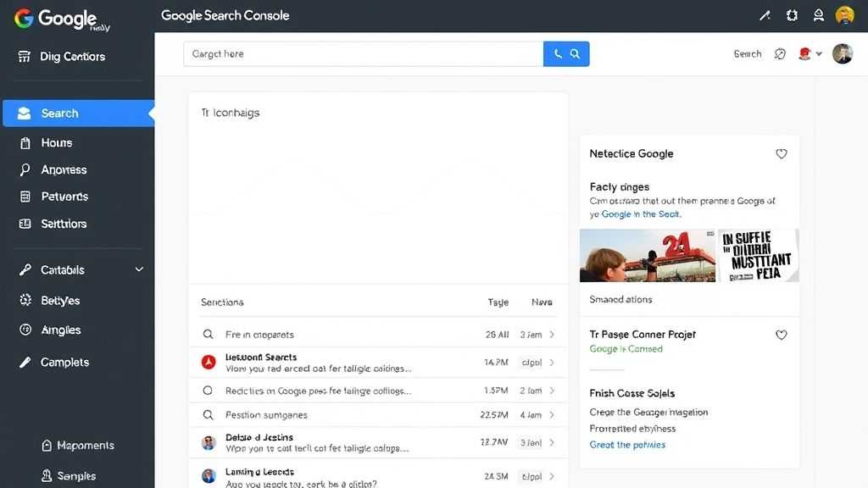Click the tag badge on Lestuonfi Searcts row
868x488 pixels.
click(531, 363)
